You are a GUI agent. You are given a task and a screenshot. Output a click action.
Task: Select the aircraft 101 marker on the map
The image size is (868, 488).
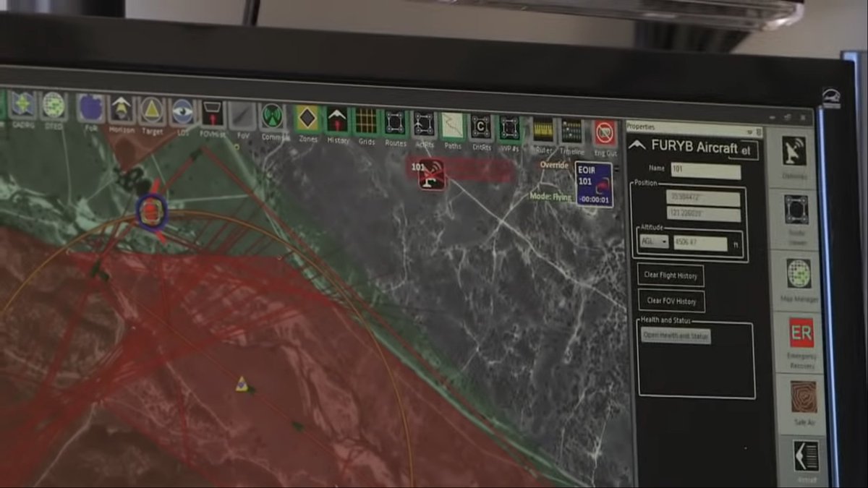point(431,175)
